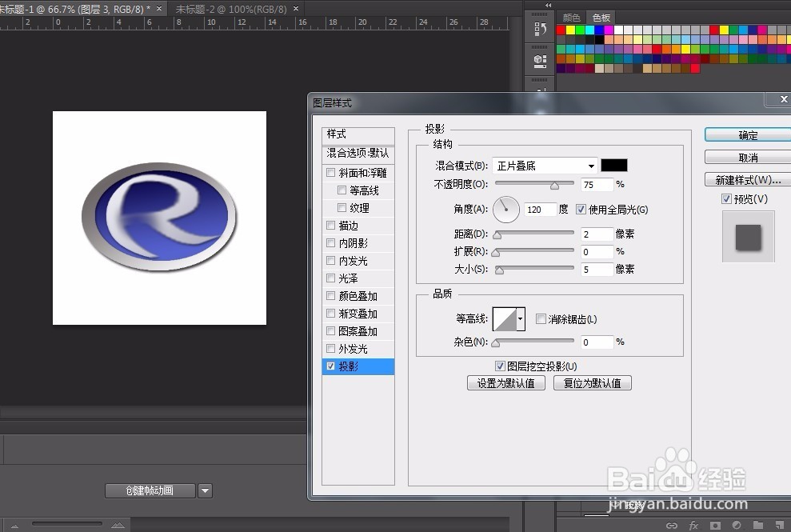Close the 未标题-1 document tab
The image size is (791, 532).
[x=159, y=9]
